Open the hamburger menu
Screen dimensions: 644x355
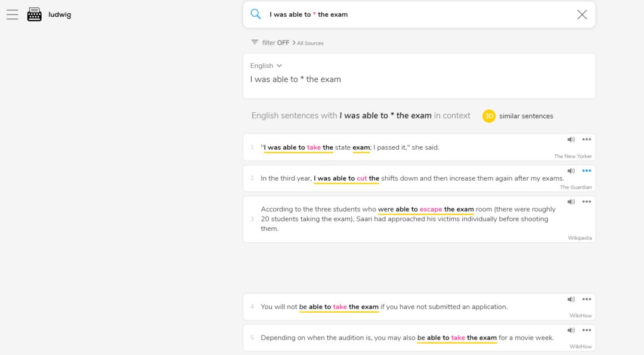[13, 15]
